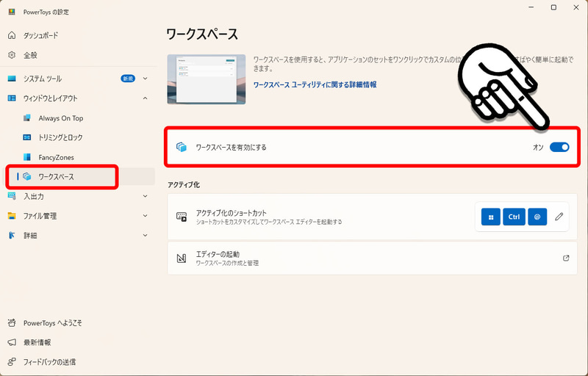Collapse the ウィンドウとレイアウト section chevron
The width and height of the screenshot is (588, 376).
(x=145, y=98)
